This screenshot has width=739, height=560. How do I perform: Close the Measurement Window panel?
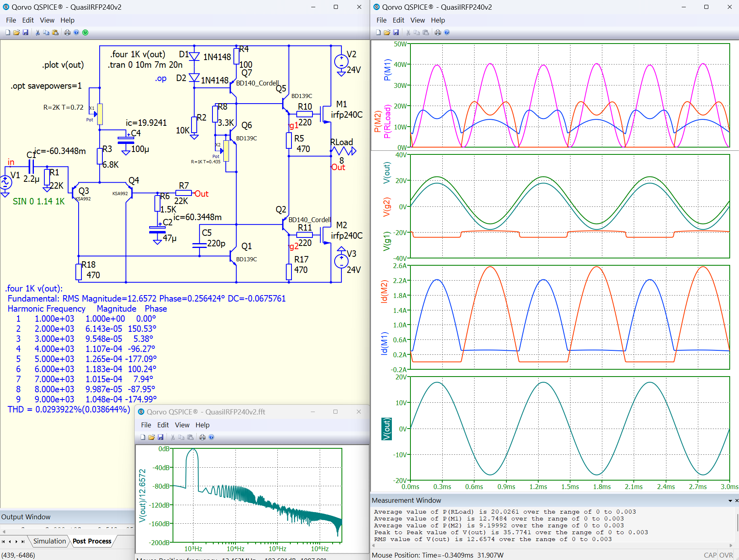point(737,501)
